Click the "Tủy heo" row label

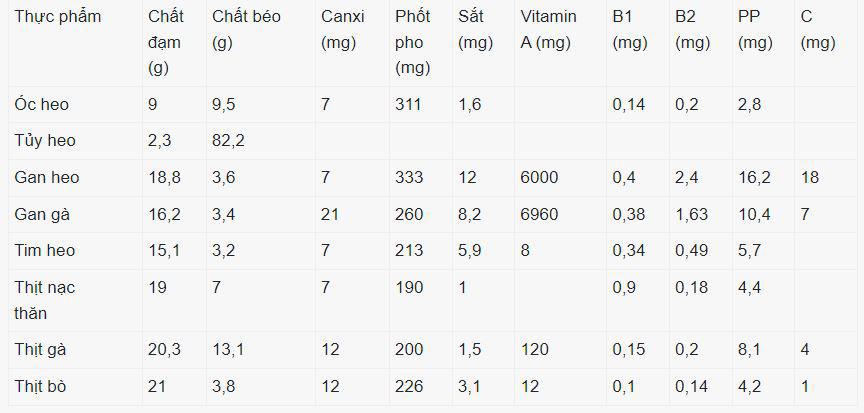[x=46, y=141]
